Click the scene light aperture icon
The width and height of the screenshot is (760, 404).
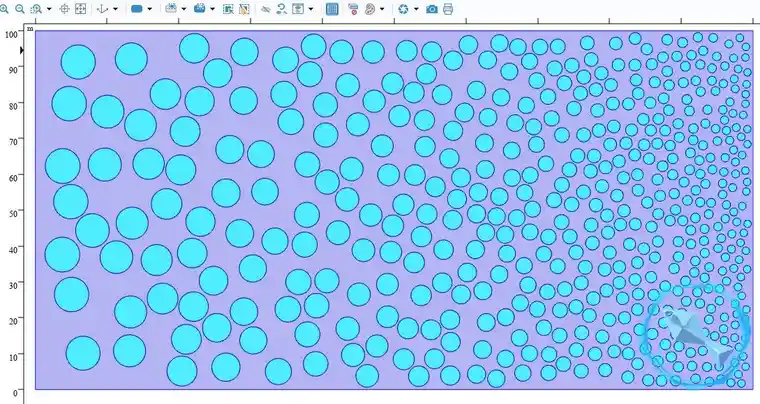coord(403,9)
